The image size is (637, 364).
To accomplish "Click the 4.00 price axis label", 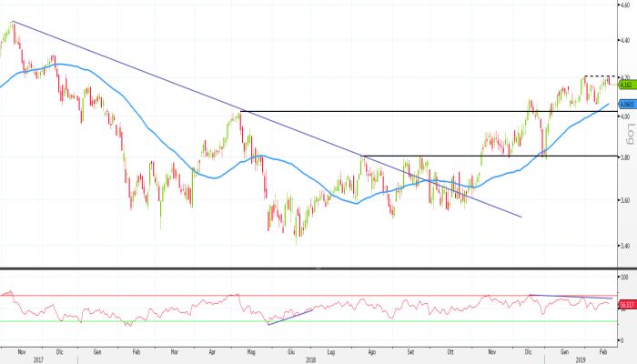I will pyautogui.click(x=625, y=116).
